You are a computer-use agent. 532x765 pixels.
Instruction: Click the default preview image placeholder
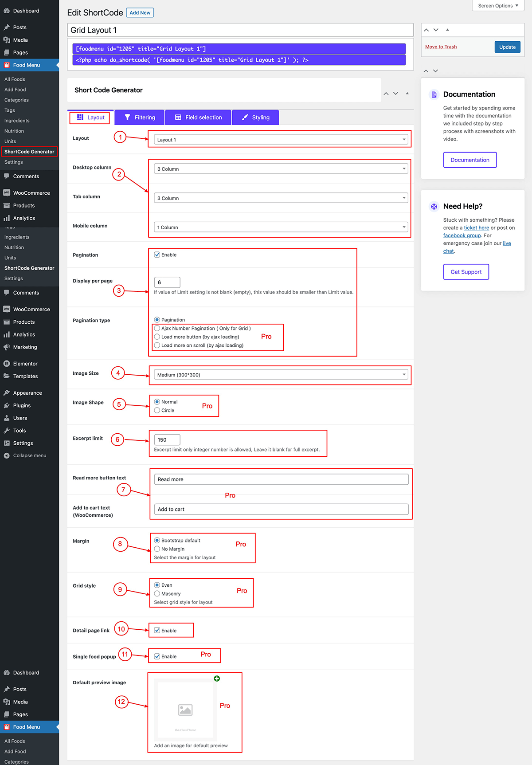185,710
